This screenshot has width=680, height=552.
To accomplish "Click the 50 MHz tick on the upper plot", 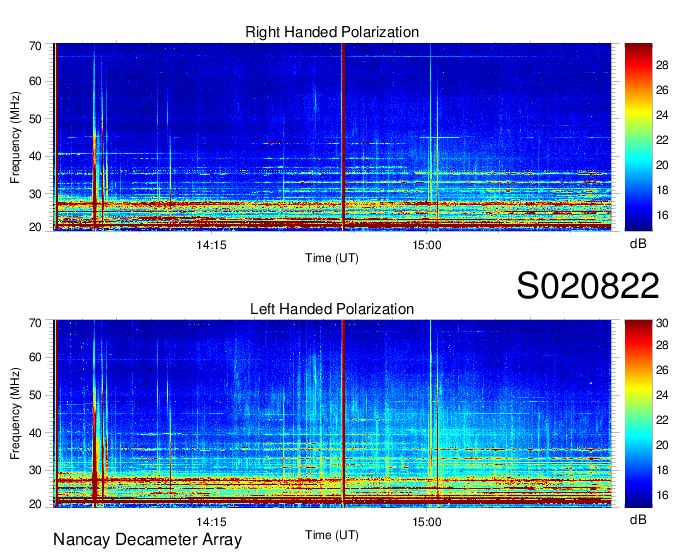I will tap(35, 119).
